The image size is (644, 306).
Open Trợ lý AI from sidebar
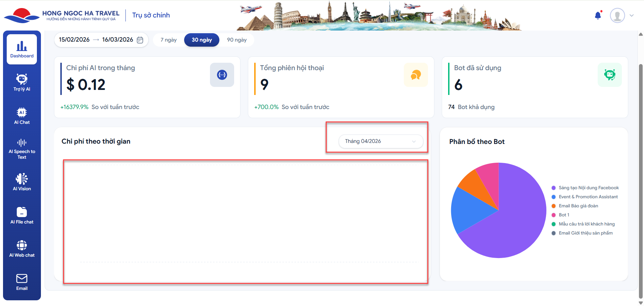(22, 82)
